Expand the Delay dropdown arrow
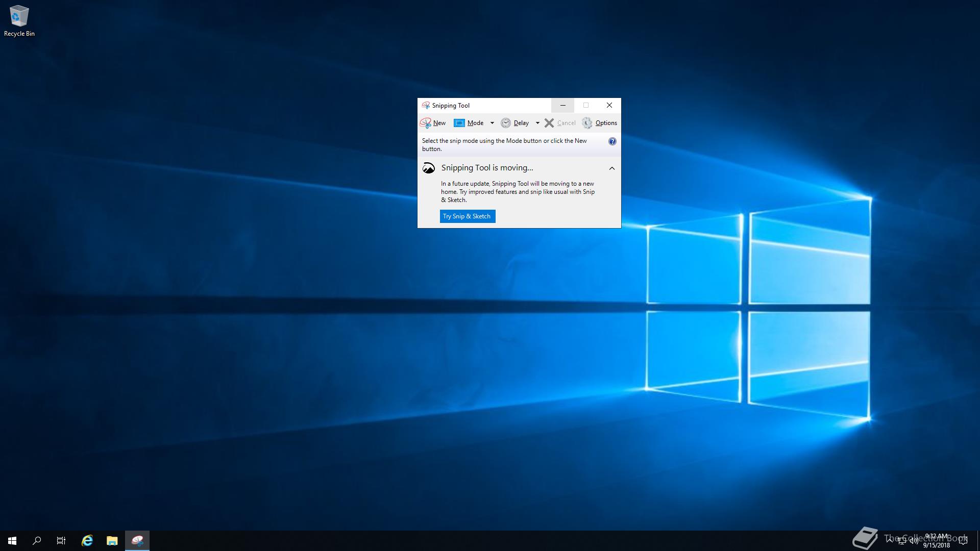 537,123
